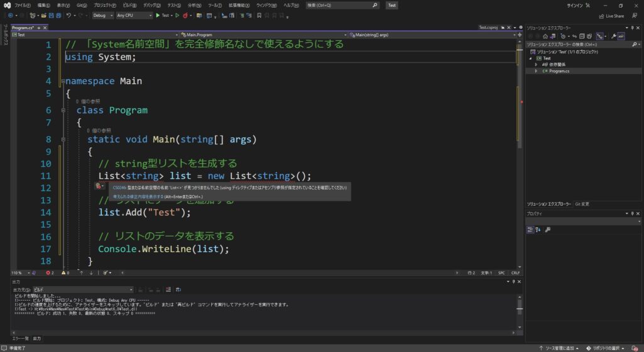Open the Any CPU platform dropdown
644x352 pixels.
pyautogui.click(x=134, y=15)
